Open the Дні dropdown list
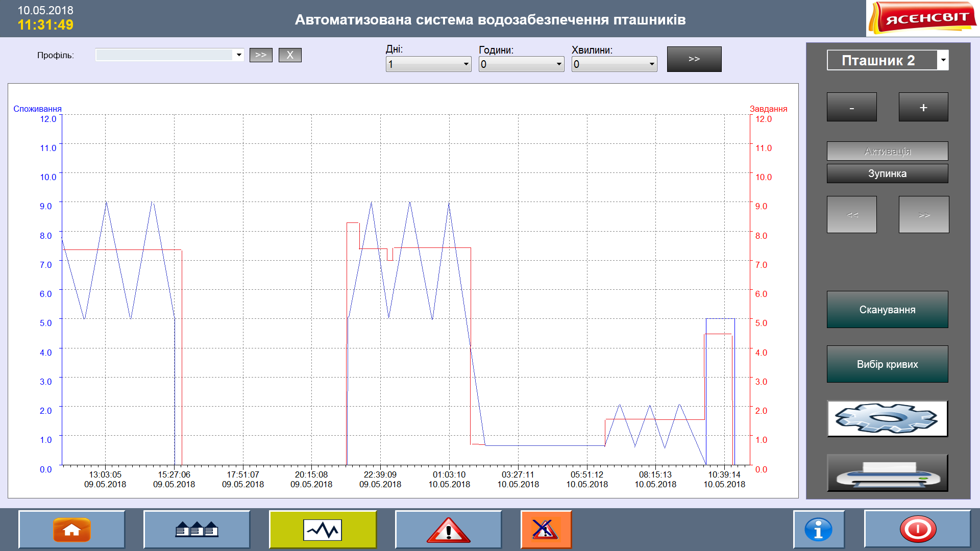Image resolution: width=980 pixels, height=551 pixels. [465, 64]
